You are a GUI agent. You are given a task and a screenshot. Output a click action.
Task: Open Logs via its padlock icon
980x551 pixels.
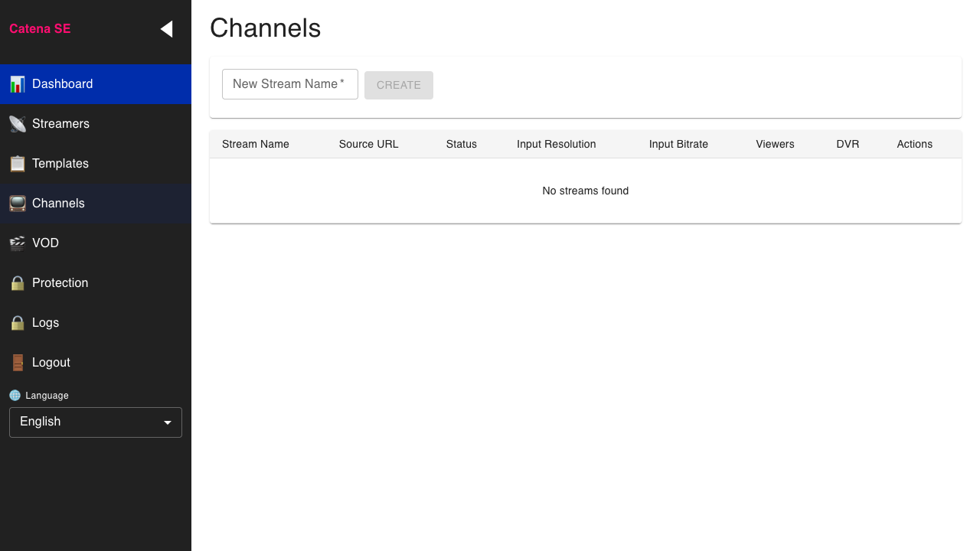tap(17, 322)
